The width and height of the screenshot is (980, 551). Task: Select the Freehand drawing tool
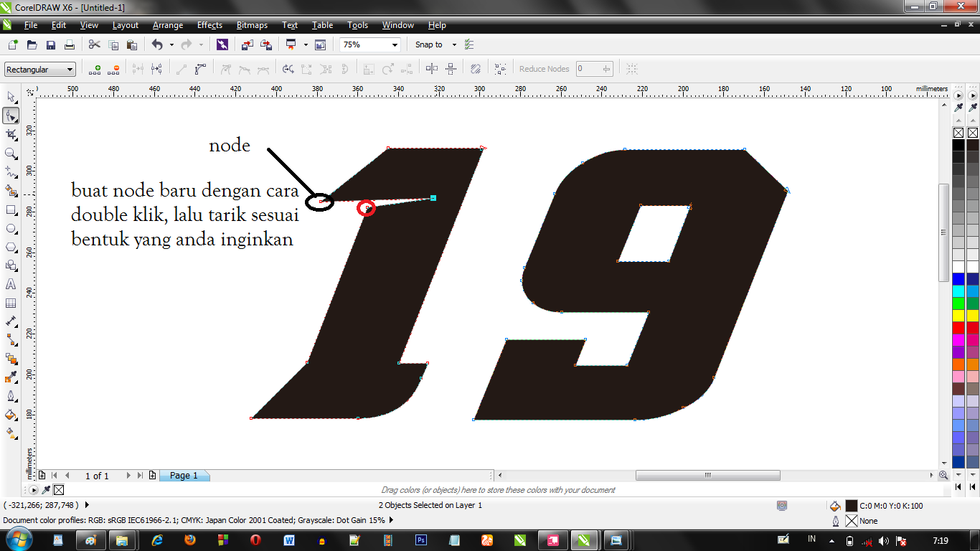tap(10, 172)
